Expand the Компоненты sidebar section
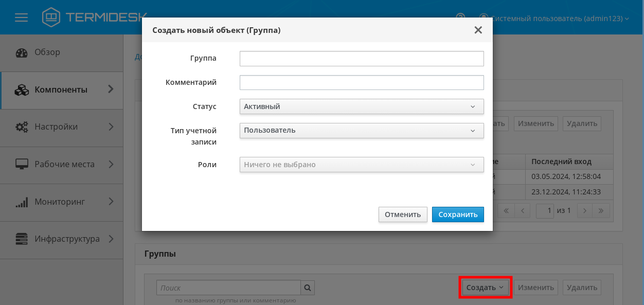This screenshot has height=305, width=644. (x=111, y=89)
